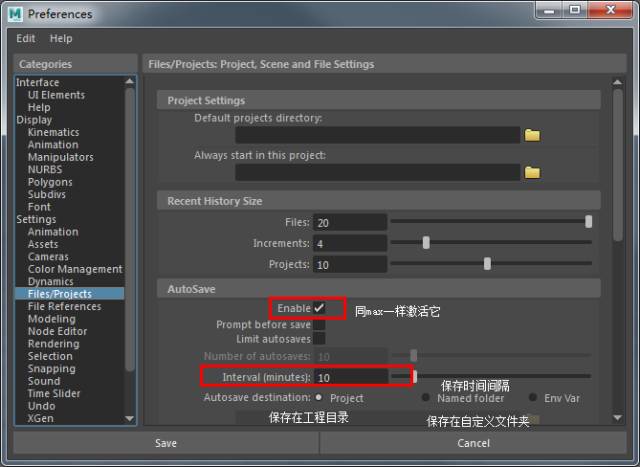This screenshot has width=640, height=467.
Task: Adjust the Increments slider
Action: (426, 242)
